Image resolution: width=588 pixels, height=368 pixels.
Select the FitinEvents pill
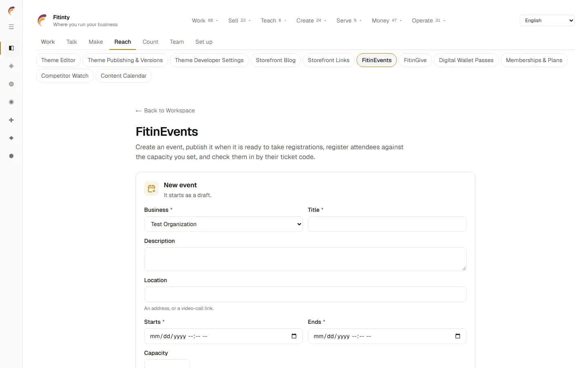click(376, 60)
